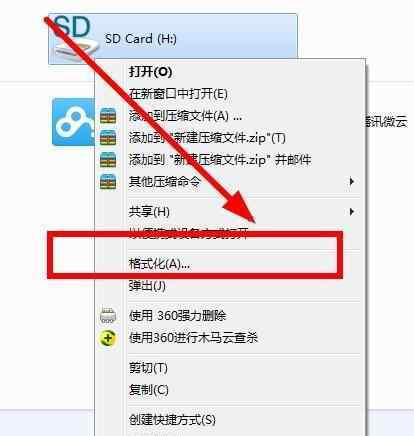Click the 使用 360强力删除 entry
The height and width of the screenshot is (436, 414).
point(177,316)
